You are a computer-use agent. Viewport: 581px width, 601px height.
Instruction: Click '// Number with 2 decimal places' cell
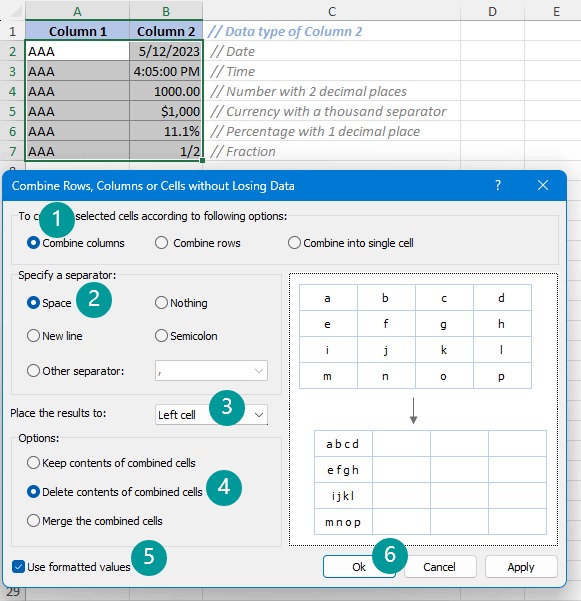[x=332, y=91]
